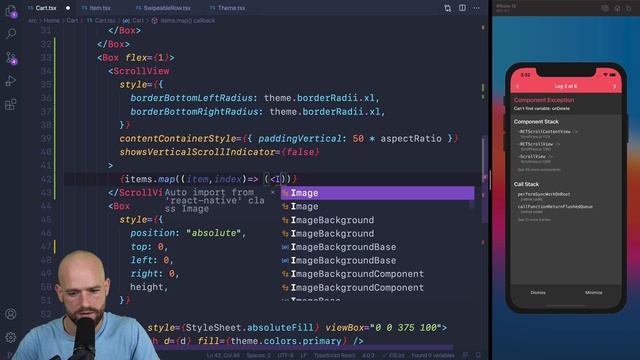Click the simulator home icon in title bar
The width and height of the screenshot is (640, 360).
(617, 8)
